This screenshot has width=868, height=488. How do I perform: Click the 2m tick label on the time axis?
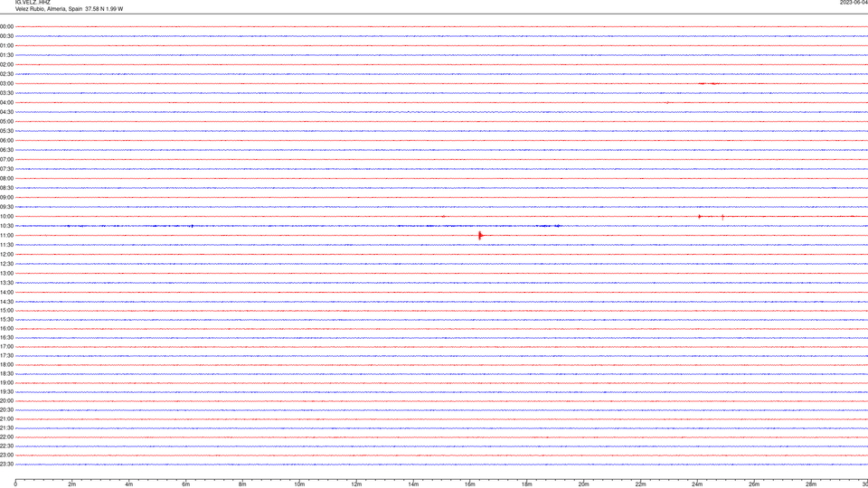(72, 484)
